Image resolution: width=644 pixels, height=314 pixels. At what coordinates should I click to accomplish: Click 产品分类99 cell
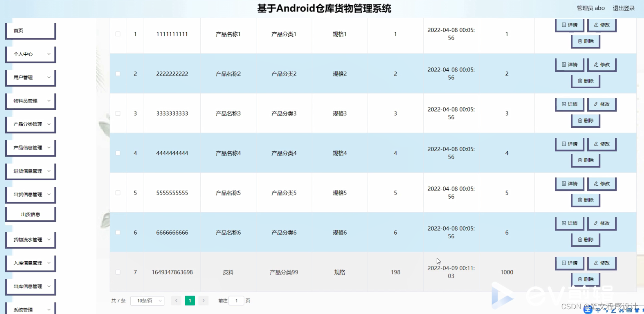(x=284, y=272)
